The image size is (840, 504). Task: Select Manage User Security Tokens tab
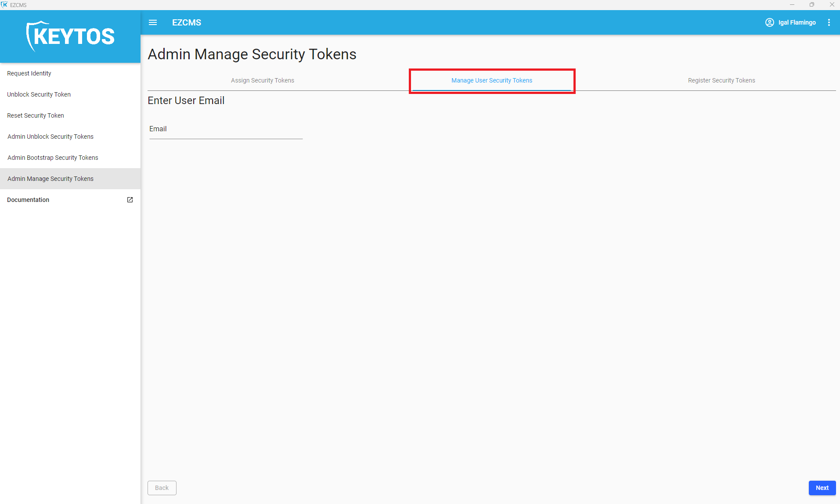pos(491,80)
